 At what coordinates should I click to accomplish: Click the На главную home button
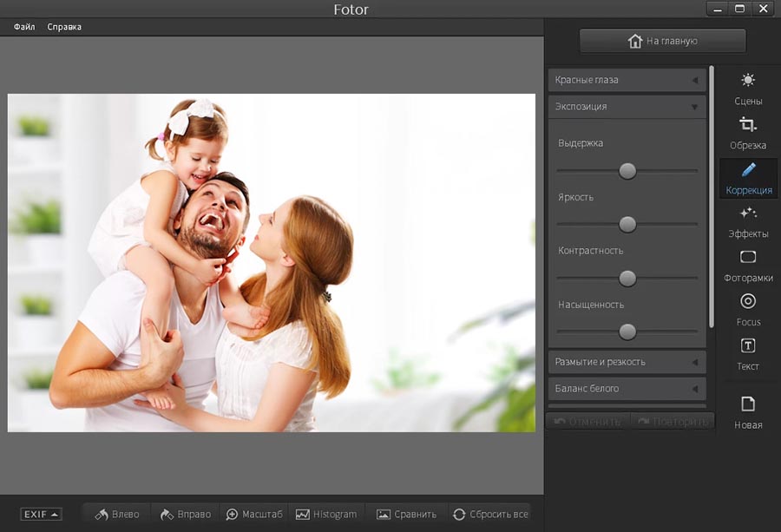coord(662,41)
